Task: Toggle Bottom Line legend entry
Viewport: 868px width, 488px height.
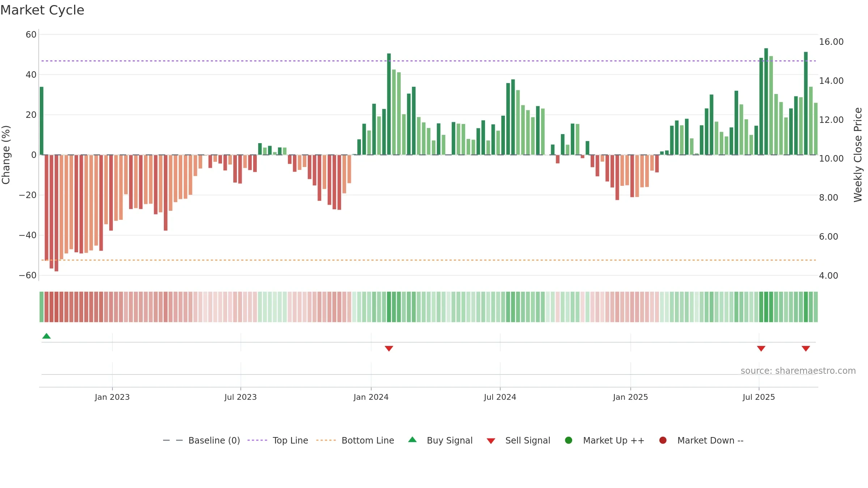Action: point(355,440)
